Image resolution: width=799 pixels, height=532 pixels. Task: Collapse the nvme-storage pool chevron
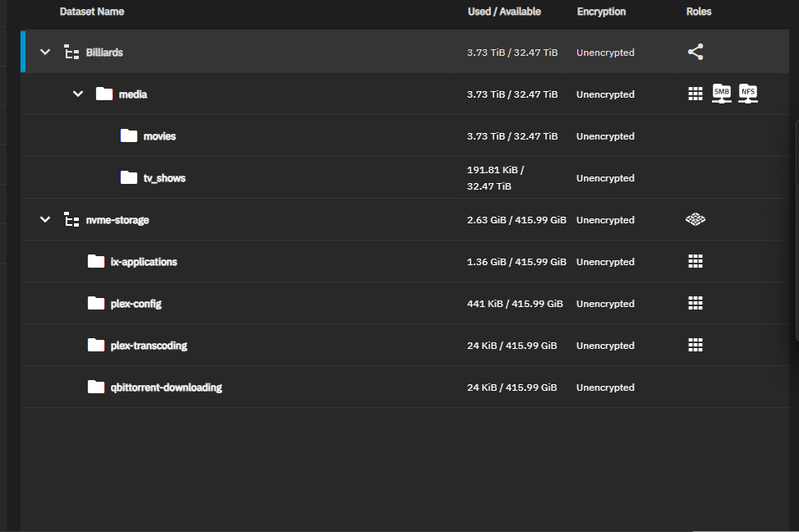click(45, 220)
